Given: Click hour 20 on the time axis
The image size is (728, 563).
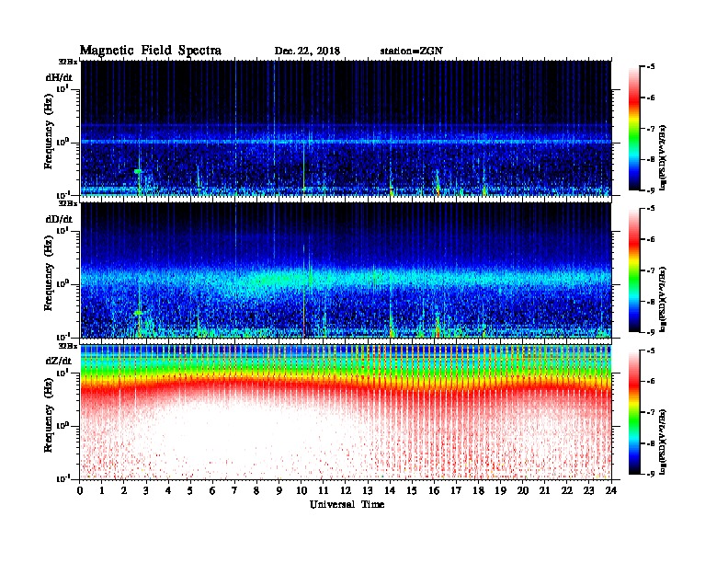Looking at the screenshot, I should [x=523, y=491].
